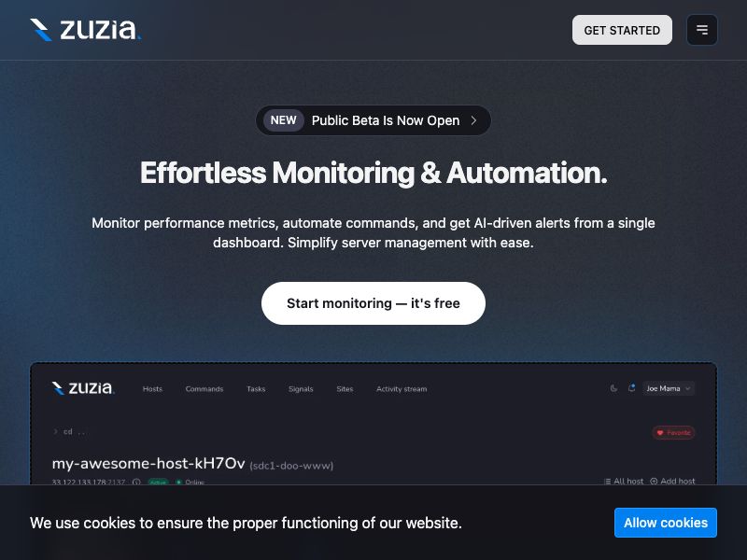This screenshot has width=747, height=560.
Task: Open notifications via the bell icon
Action: [x=632, y=386]
